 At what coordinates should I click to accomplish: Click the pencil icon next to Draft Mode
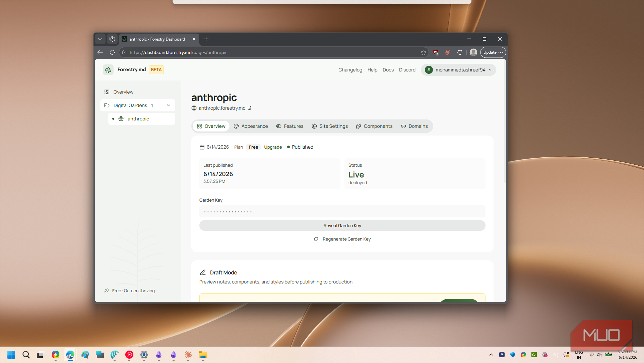203,272
